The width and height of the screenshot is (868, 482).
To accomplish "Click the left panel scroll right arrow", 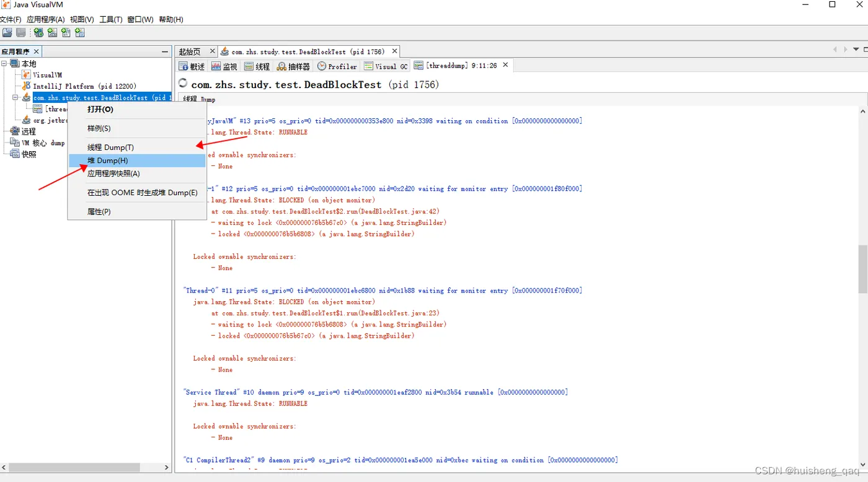I will pyautogui.click(x=166, y=467).
